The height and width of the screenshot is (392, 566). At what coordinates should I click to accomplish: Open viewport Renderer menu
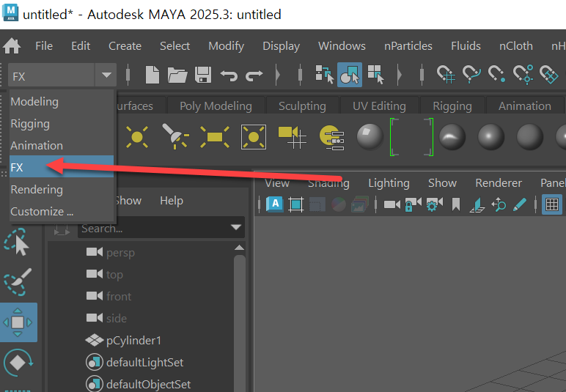click(499, 183)
